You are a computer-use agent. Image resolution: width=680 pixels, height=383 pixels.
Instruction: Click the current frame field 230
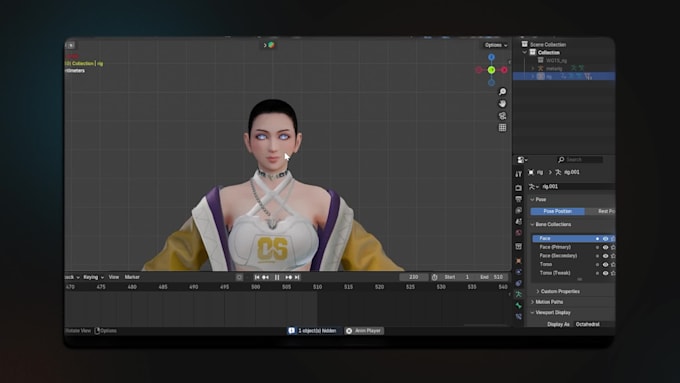click(414, 277)
